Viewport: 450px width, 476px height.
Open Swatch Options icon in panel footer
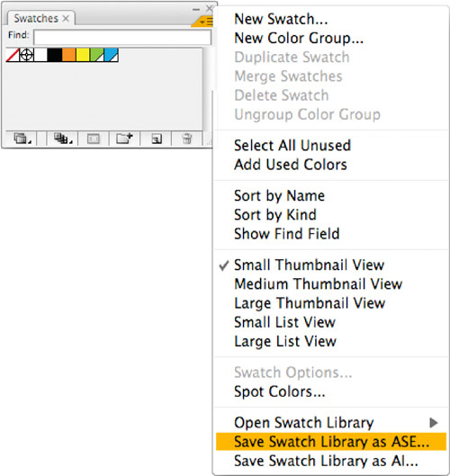(x=94, y=139)
